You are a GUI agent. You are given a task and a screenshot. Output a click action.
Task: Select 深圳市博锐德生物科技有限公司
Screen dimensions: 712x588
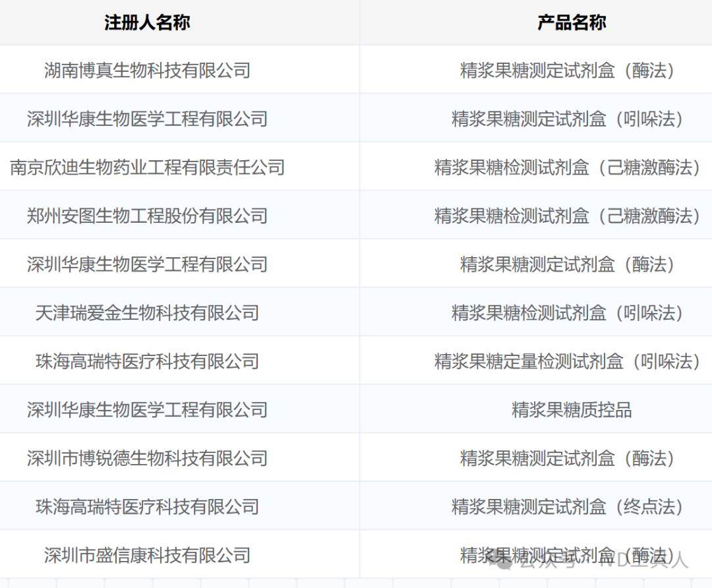[146, 457]
